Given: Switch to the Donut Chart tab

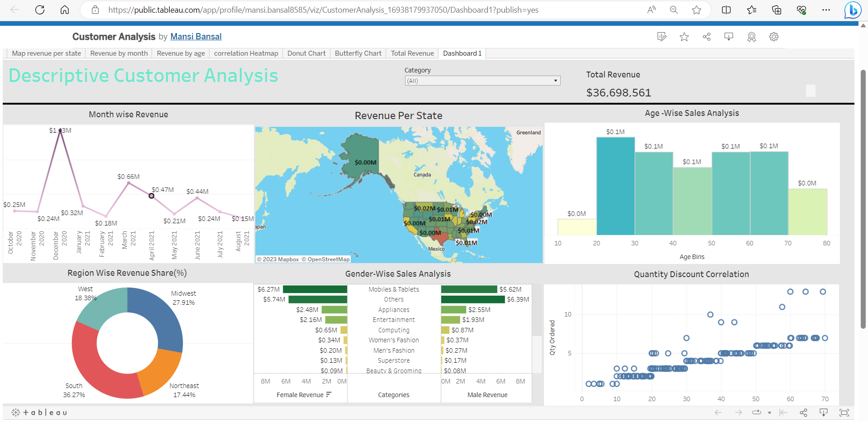Looking at the screenshot, I should (306, 53).
